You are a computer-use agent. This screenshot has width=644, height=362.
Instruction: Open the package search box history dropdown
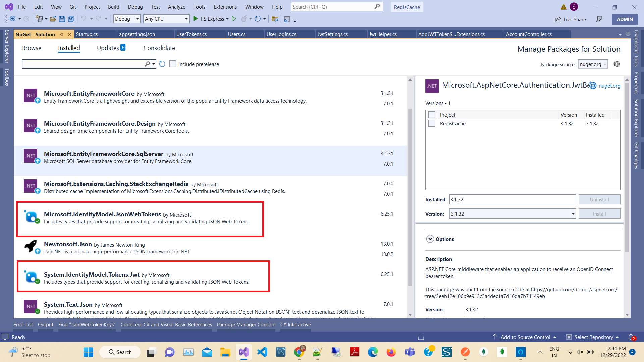[x=154, y=64]
